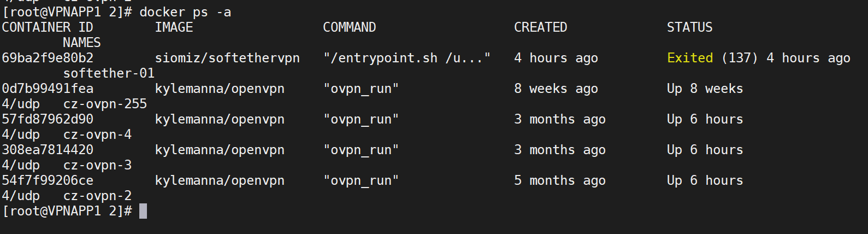The image size is (868, 234).
Task: Click the IMAGE column header
Action: click(174, 27)
